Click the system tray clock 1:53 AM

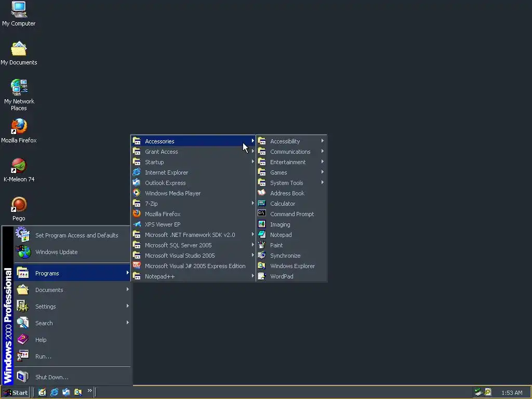[x=512, y=393]
